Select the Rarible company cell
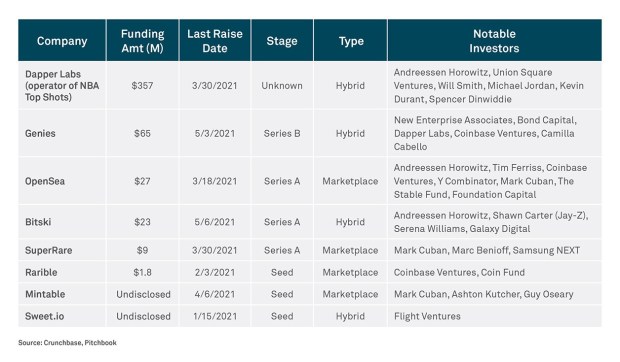The width and height of the screenshot is (620, 362). 62,272
